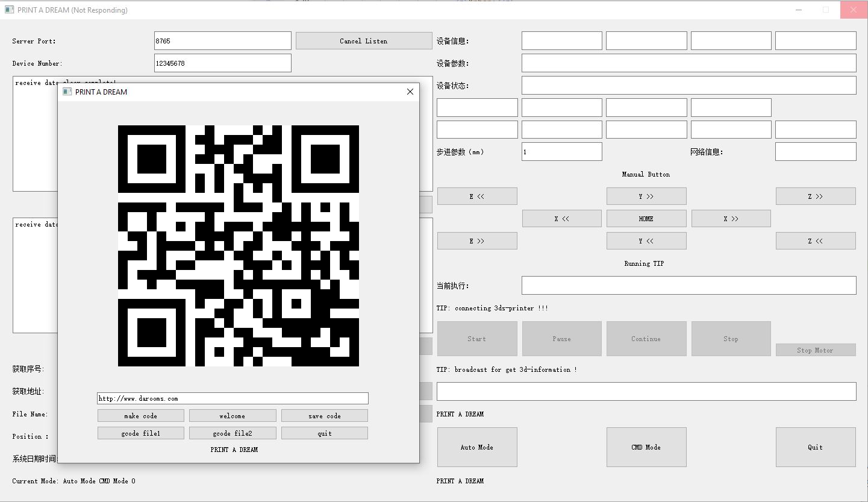This screenshot has height=502, width=868.
Task: Click the 网络信息 input field
Action: point(816,152)
